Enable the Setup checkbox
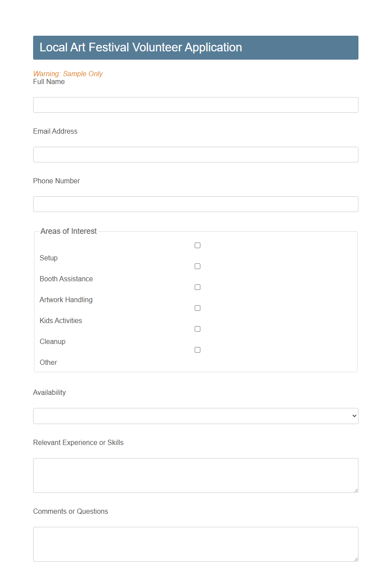Image resolution: width=392 pixels, height=566 pixels. (197, 245)
